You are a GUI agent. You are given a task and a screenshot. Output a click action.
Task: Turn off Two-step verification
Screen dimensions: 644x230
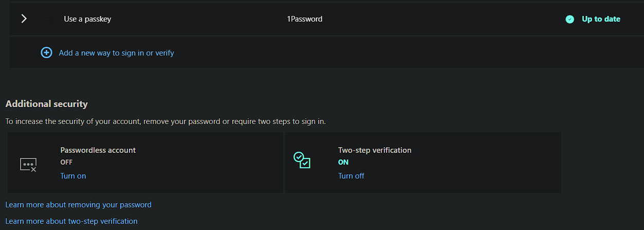tap(351, 176)
